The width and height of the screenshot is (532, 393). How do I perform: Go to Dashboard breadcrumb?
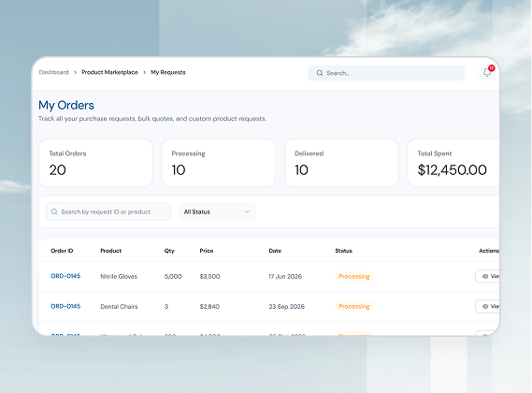(x=53, y=72)
